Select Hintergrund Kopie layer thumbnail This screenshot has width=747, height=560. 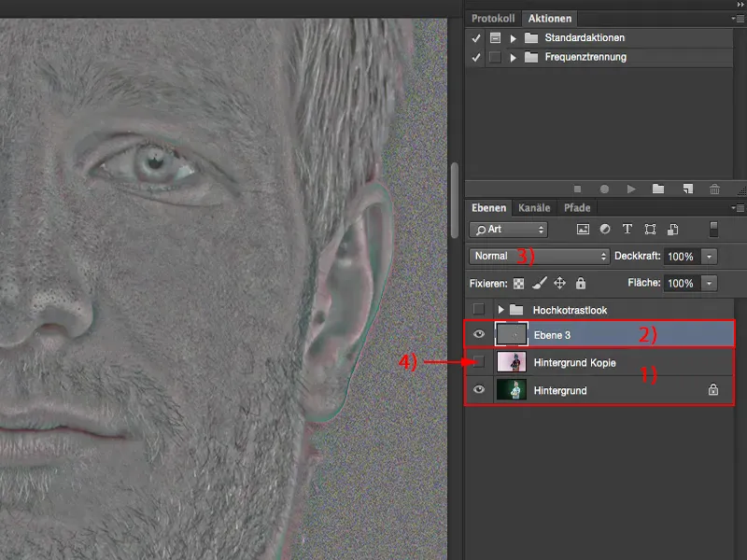pos(512,362)
